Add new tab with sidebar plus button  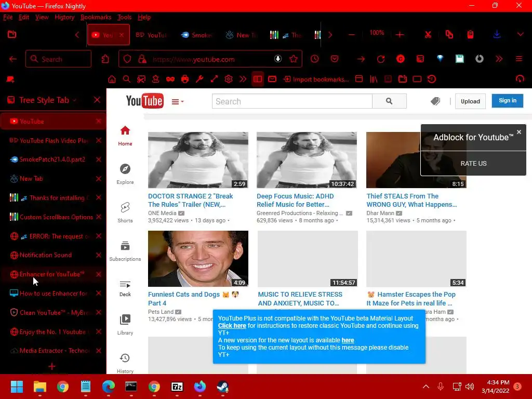coord(52,366)
